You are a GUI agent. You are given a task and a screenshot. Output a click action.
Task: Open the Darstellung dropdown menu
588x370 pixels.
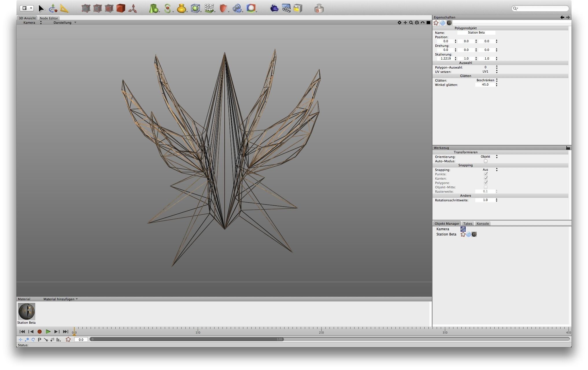65,23
